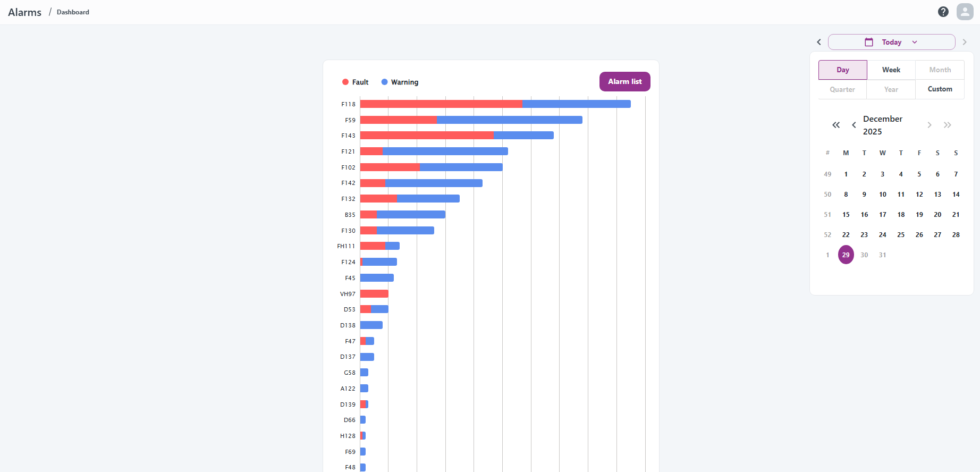Go to previous date range arrow

pos(819,42)
